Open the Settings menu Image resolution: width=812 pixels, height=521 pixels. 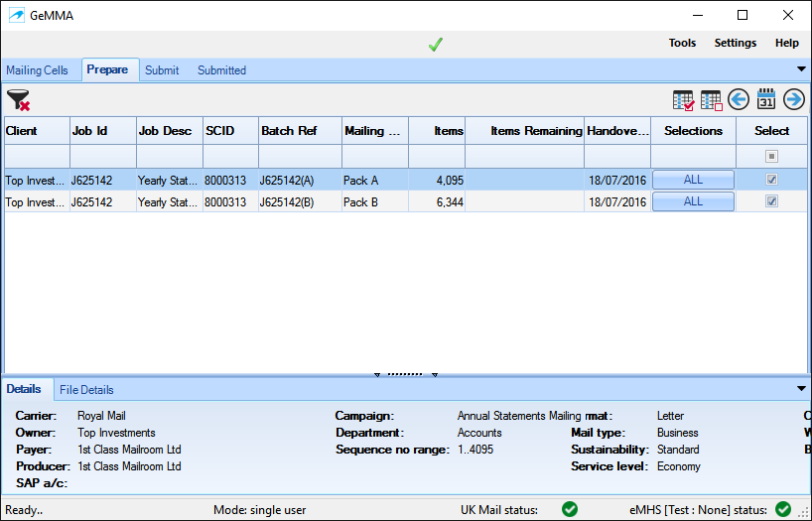[x=736, y=43]
